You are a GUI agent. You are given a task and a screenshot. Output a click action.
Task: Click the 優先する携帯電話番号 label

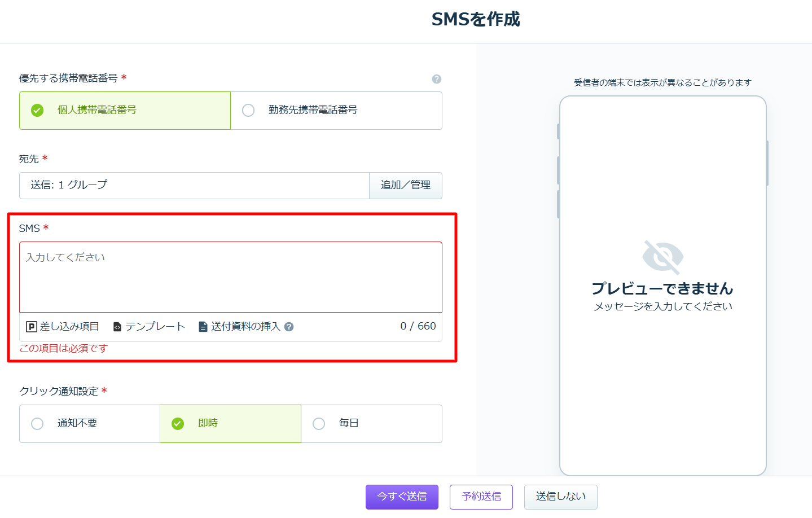pyautogui.click(x=68, y=78)
